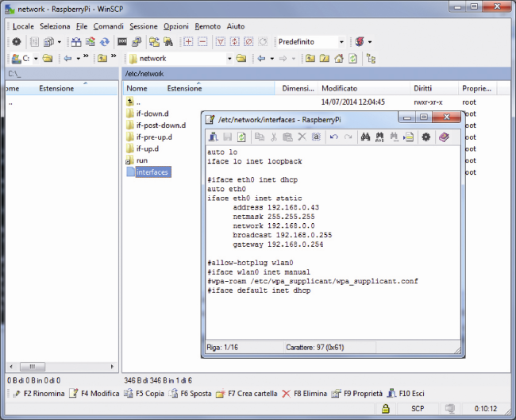Viewport: 516px width, 420px height.
Task: Open the Sessione menu
Action: (144, 26)
